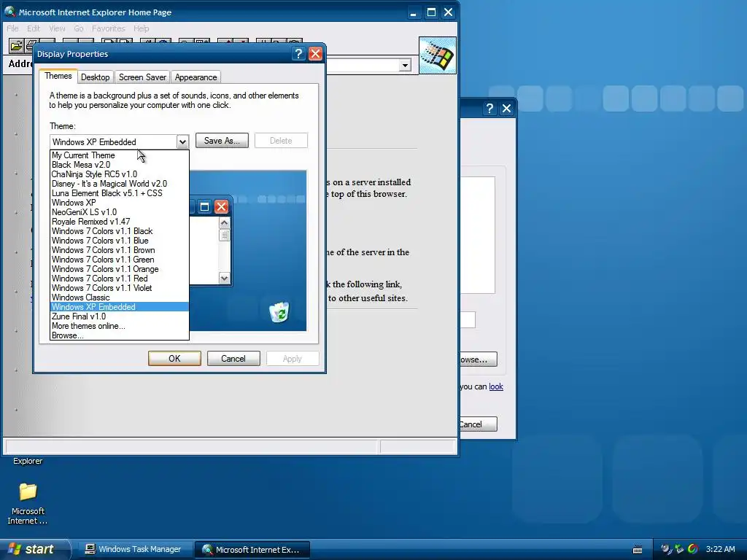747x560 pixels.
Task: Open the Go menu in Internet Explorer
Action: point(79,28)
